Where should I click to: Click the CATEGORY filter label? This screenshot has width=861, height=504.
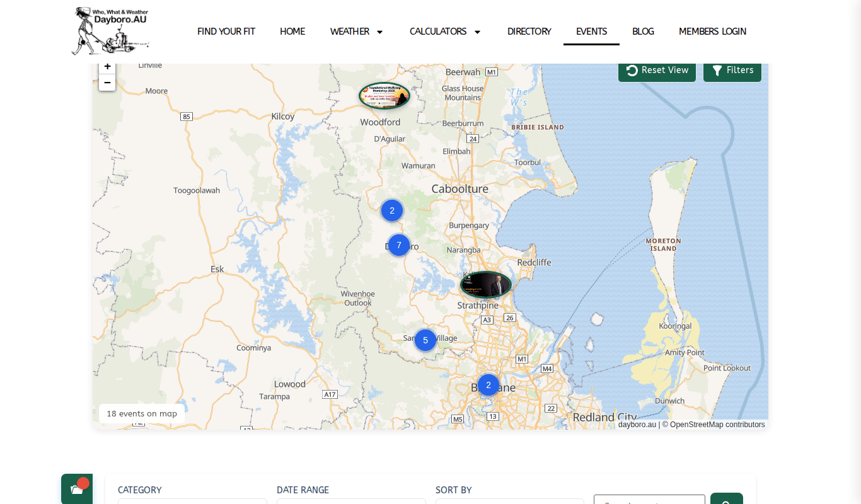tap(140, 490)
